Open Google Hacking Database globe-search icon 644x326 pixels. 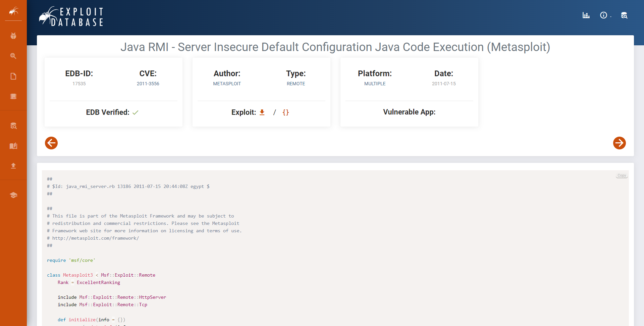click(13, 56)
